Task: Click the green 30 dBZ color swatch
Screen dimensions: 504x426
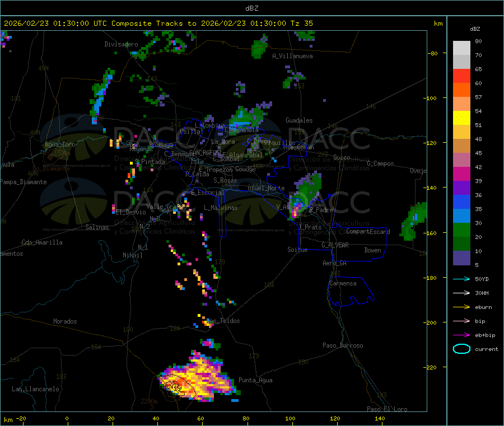Action: point(461,230)
